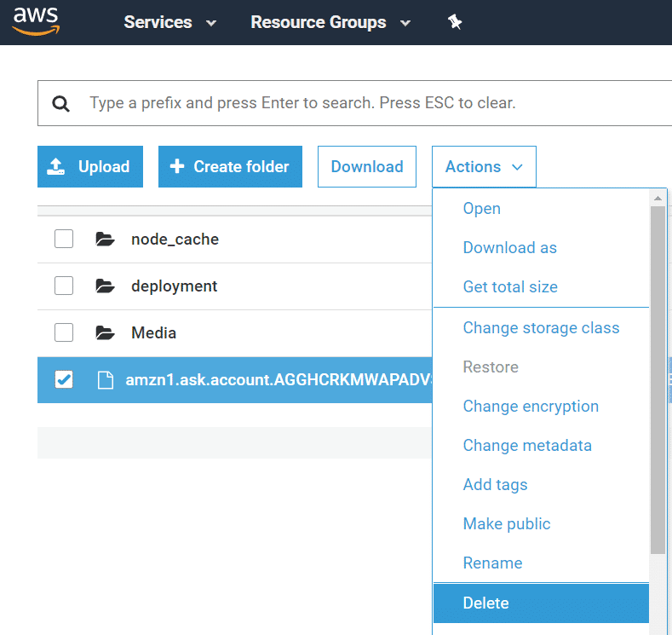Expand the Services dropdown
The height and width of the screenshot is (635, 672).
[169, 23]
